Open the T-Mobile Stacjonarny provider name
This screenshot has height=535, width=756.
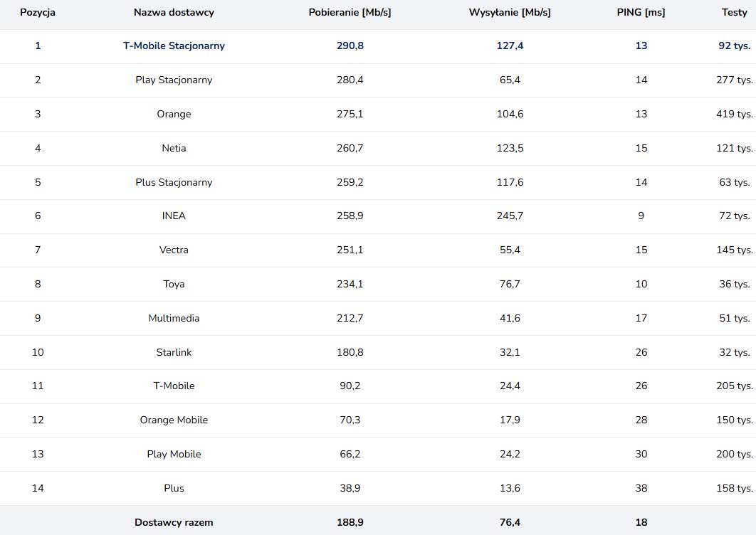click(174, 46)
